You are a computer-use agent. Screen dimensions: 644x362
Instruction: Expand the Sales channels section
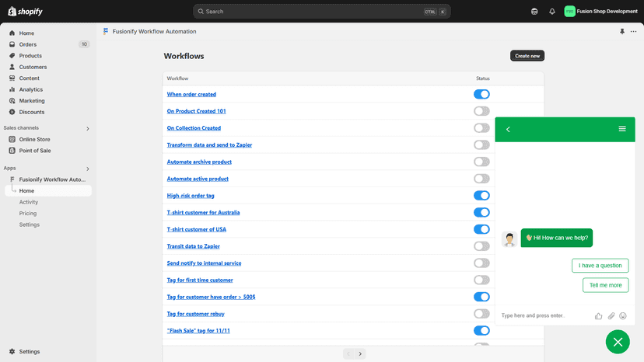pyautogui.click(x=87, y=128)
